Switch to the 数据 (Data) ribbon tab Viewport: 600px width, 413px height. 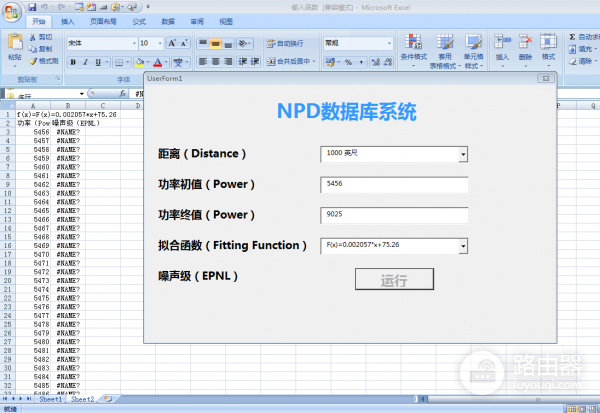click(x=168, y=21)
